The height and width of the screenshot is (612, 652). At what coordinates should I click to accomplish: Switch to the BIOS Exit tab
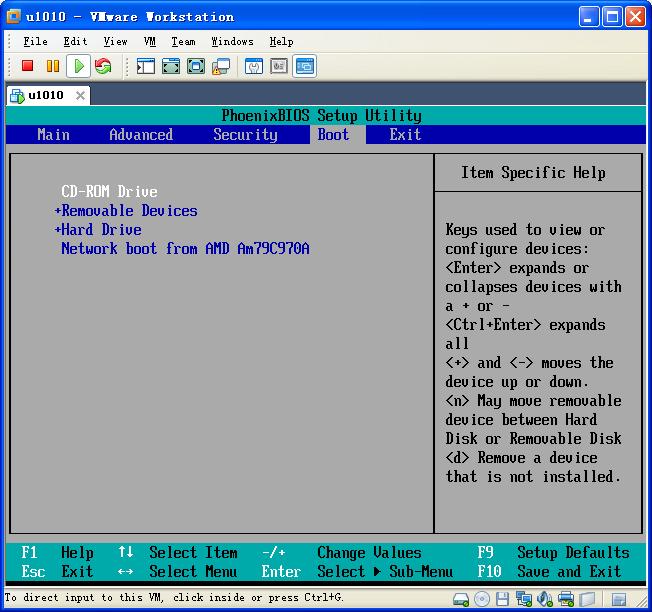[x=405, y=135]
